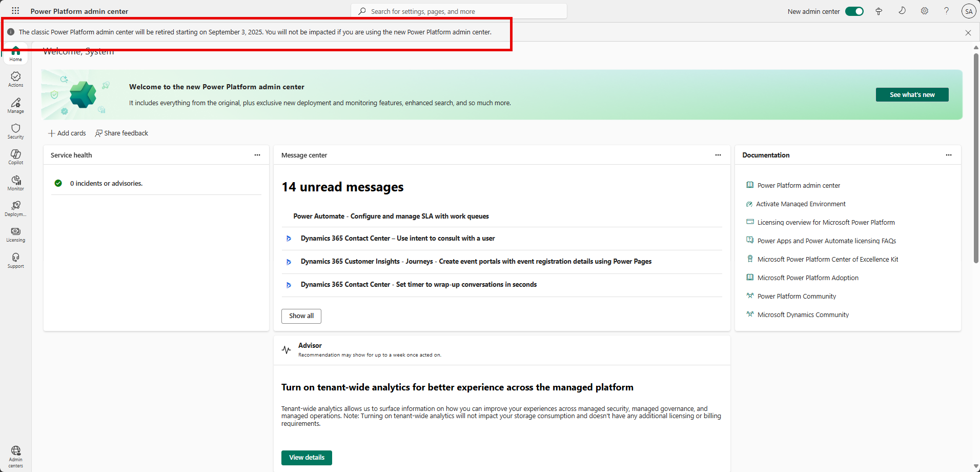The image size is (980, 472).
Task: Click inside the search settings field
Action: (x=459, y=11)
